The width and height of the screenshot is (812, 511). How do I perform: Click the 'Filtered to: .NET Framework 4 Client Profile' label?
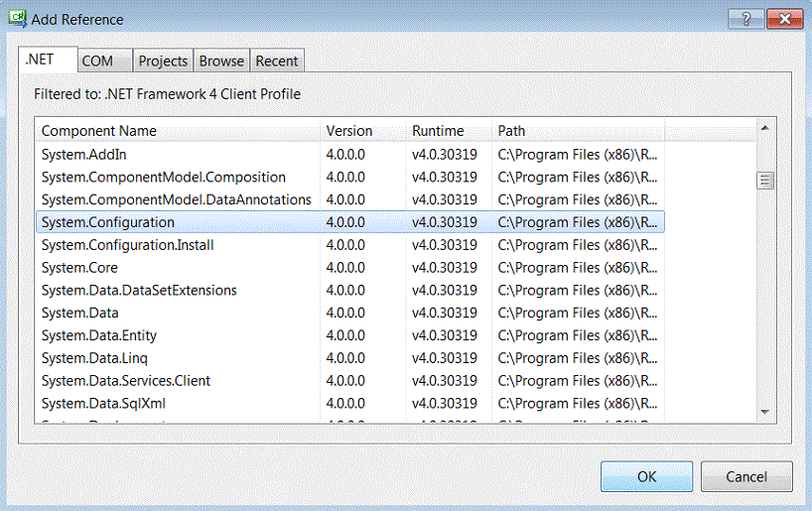(x=168, y=94)
